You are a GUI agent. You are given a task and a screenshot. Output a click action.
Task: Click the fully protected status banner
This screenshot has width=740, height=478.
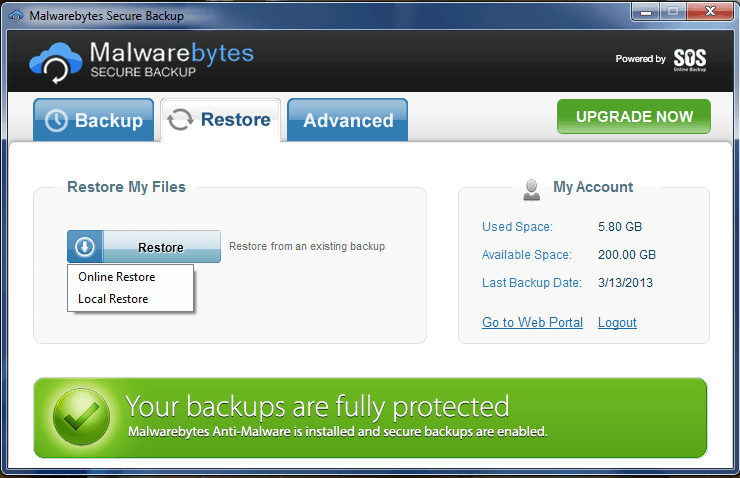coord(370,418)
